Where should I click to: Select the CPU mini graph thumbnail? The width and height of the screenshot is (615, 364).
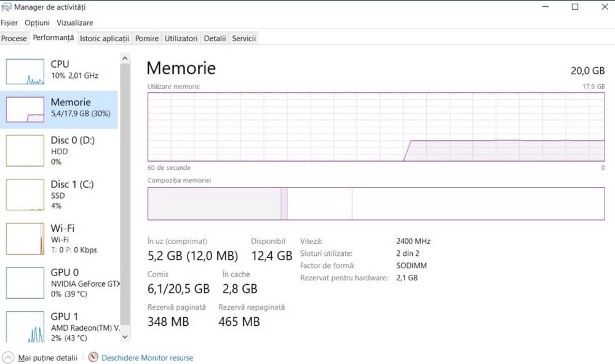(25, 71)
